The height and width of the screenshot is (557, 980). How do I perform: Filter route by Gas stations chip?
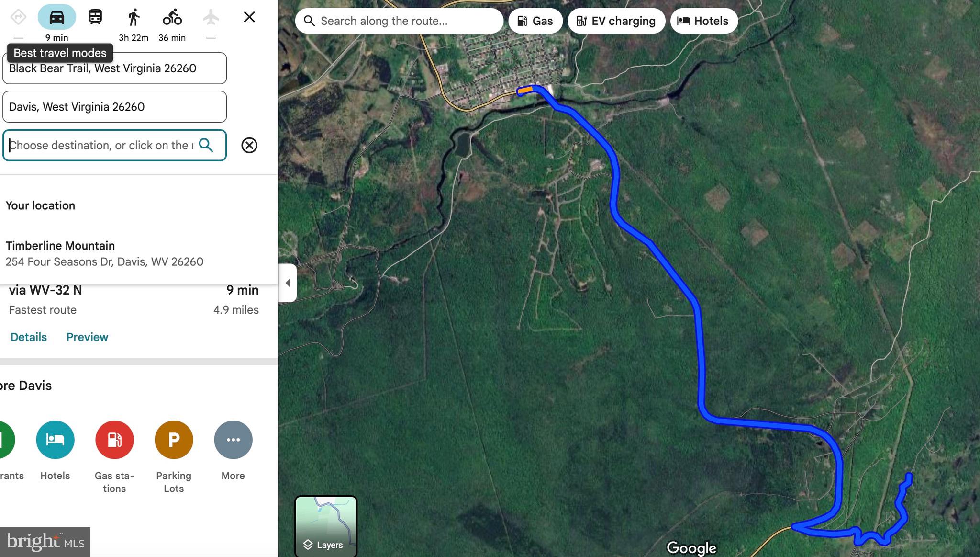535,21
